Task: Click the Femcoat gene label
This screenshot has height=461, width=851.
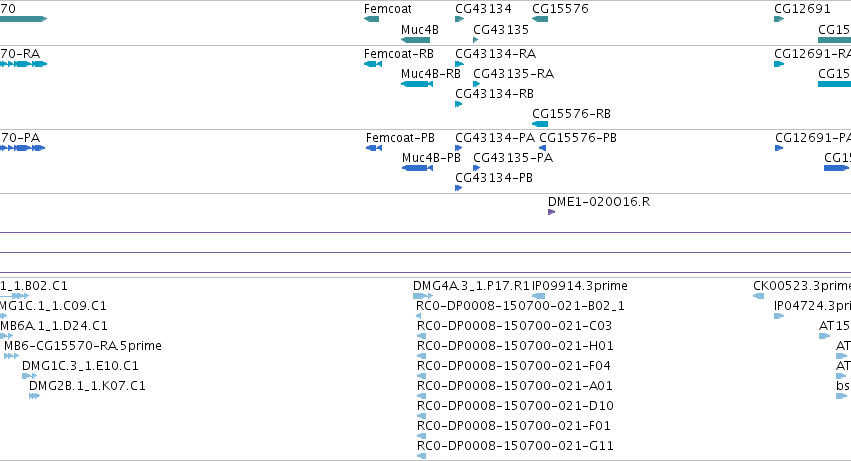Action: click(x=388, y=9)
